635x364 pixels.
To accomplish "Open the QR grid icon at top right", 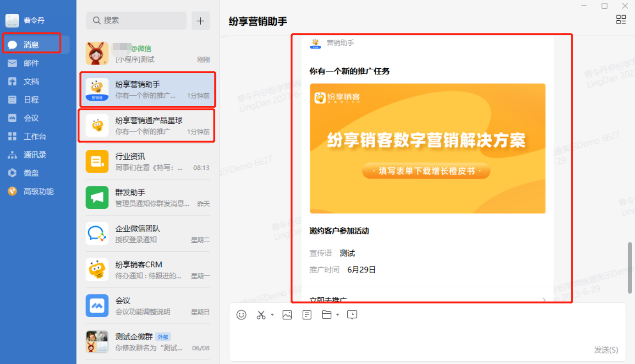I will tap(621, 19).
